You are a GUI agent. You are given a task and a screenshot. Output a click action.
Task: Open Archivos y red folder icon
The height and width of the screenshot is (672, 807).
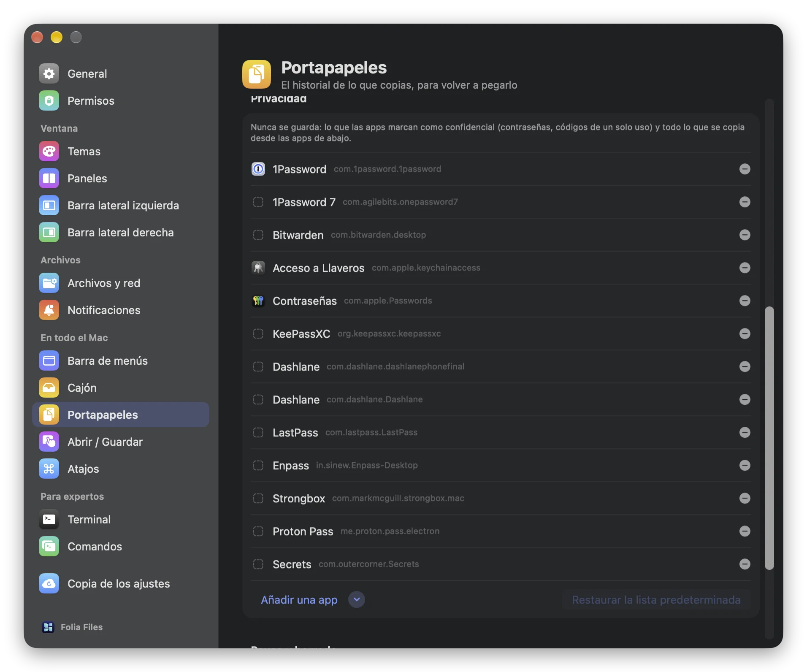click(49, 283)
